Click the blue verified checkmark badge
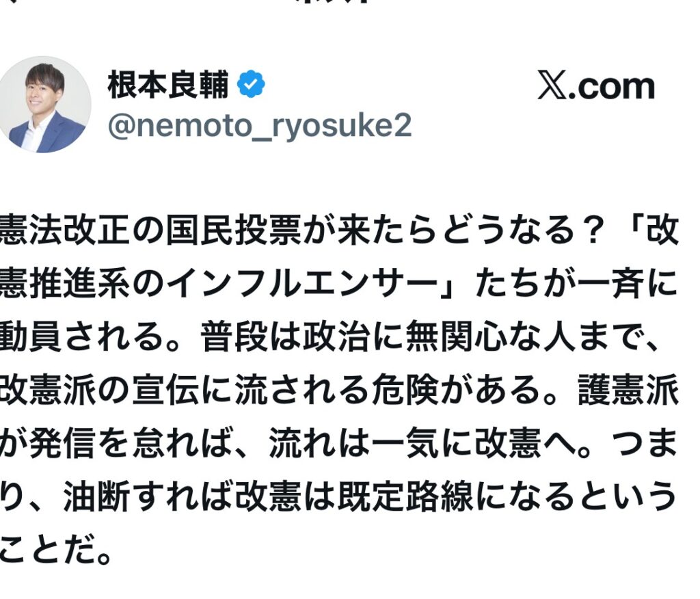The height and width of the screenshot is (599, 700). point(251,85)
